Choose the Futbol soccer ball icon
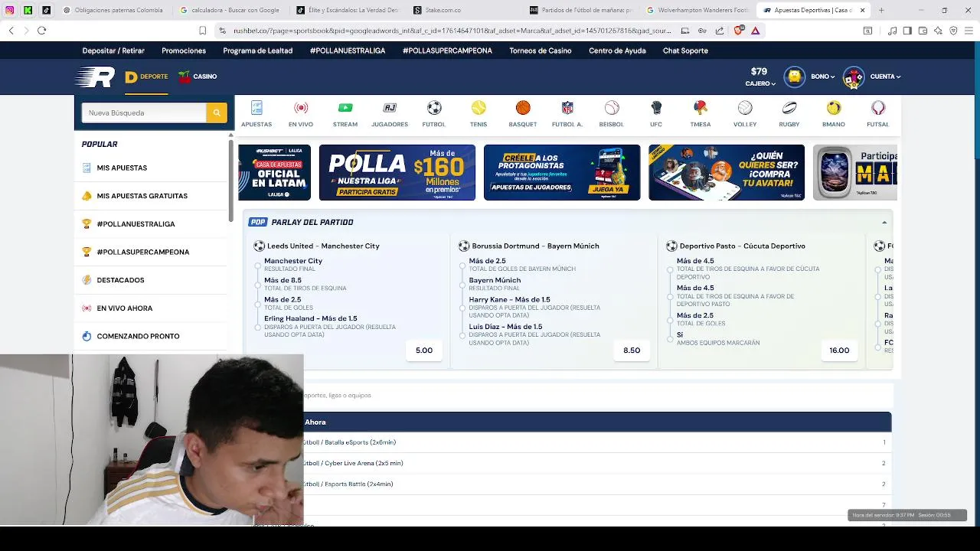980x551 pixels. tap(434, 108)
